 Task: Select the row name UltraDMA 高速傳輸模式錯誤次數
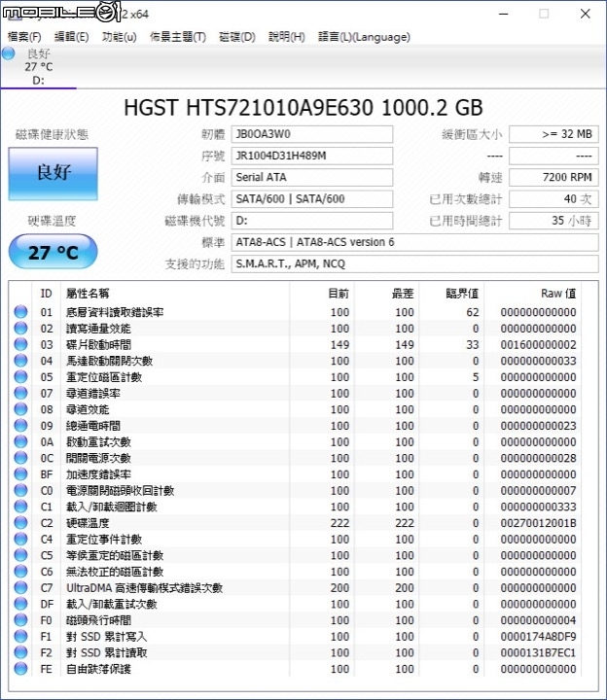tap(144, 588)
